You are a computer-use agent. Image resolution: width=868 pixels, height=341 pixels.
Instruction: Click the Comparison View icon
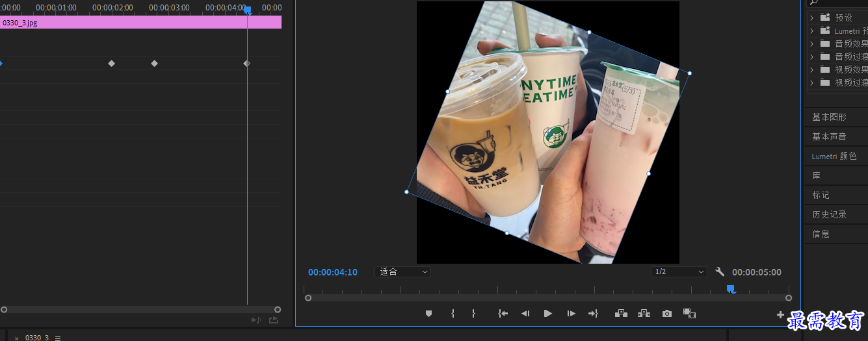tap(689, 313)
